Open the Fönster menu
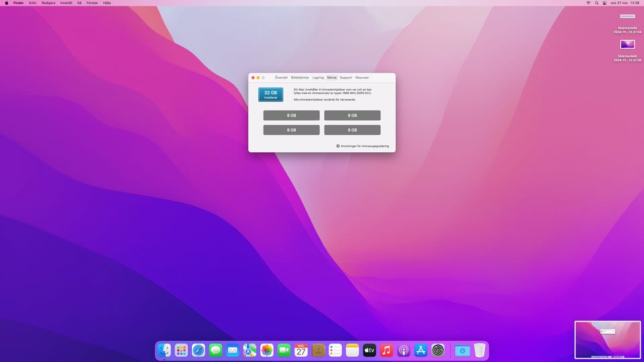Screen dimensions: 644x362 [92, 3]
